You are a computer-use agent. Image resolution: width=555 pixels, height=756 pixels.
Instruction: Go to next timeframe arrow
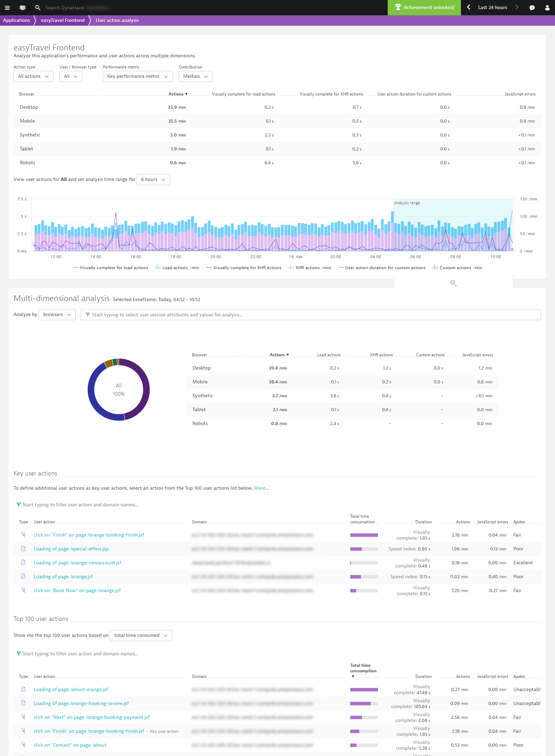(x=517, y=7)
